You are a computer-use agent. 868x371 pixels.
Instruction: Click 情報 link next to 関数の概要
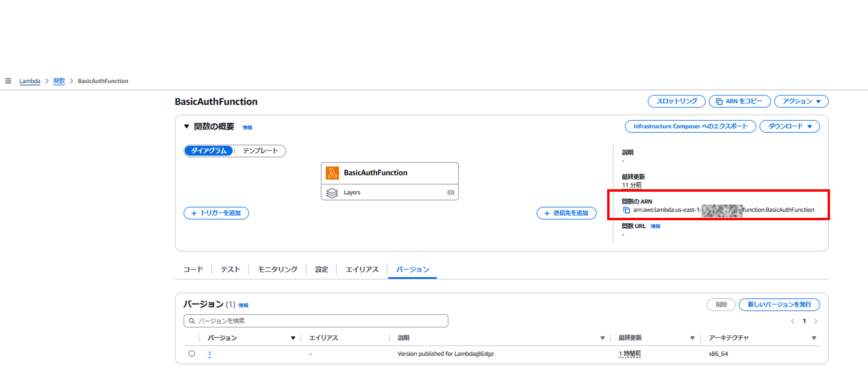point(248,127)
